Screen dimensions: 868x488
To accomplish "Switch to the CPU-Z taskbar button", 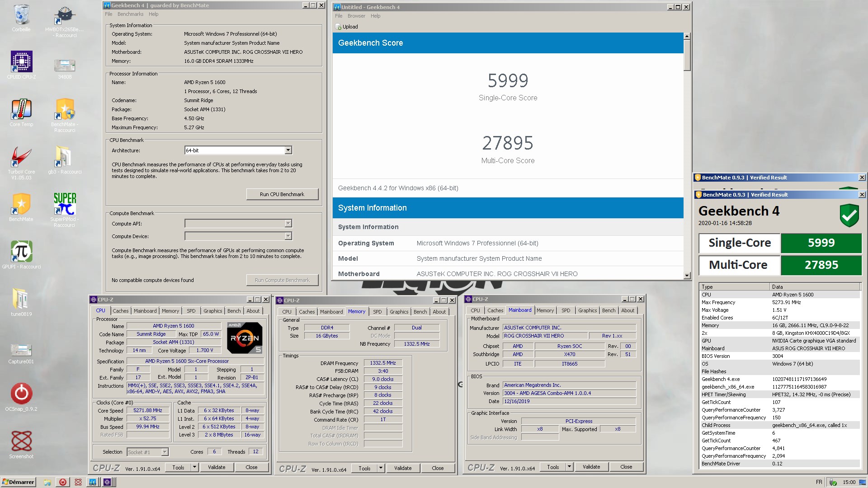I will coord(107,482).
